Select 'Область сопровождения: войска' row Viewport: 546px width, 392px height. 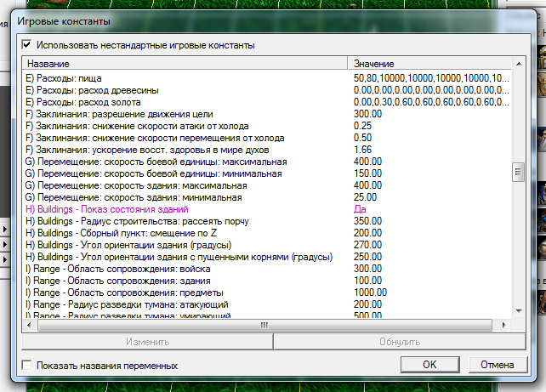[x=267, y=269]
